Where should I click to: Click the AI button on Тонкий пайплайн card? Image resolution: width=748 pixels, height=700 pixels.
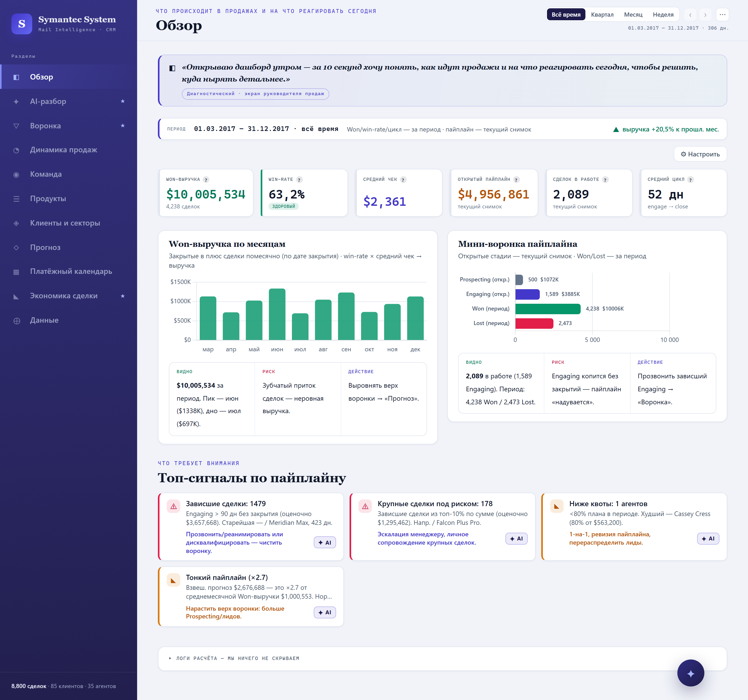325,612
